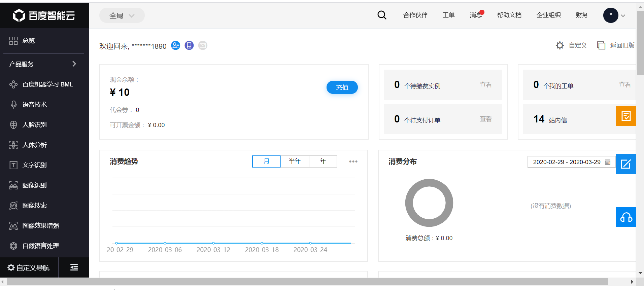Open 自定义导航 at the sidebar bottom
Image resolution: width=644 pixels, height=290 pixels.
(x=29, y=267)
